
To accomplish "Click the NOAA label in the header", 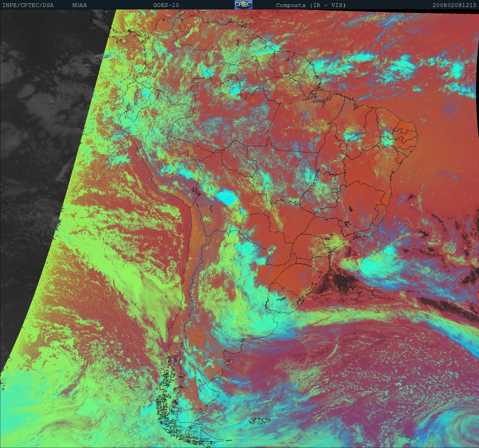I will 79,5.
